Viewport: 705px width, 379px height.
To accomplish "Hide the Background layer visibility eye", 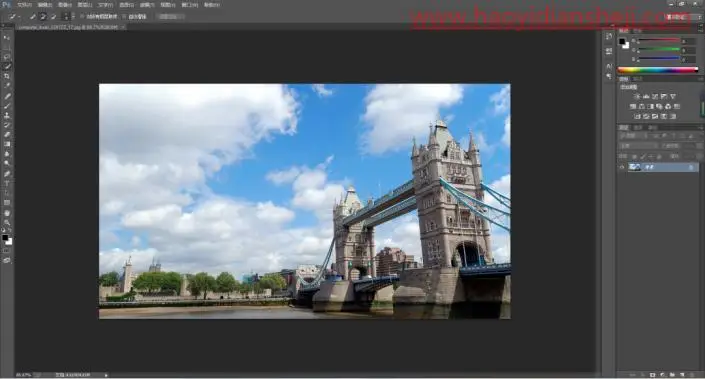I will pos(622,167).
